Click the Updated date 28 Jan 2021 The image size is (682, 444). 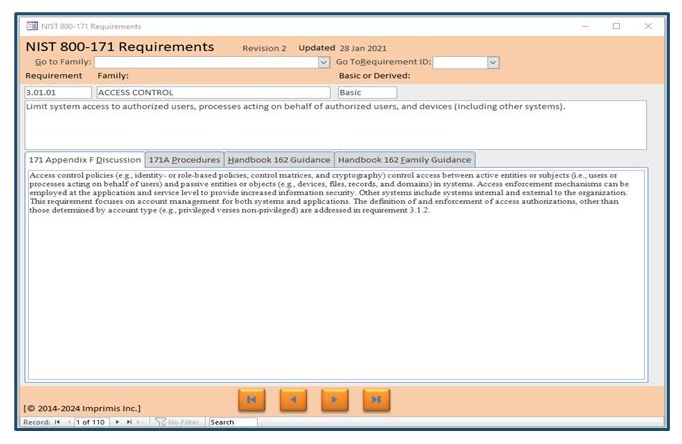click(363, 48)
